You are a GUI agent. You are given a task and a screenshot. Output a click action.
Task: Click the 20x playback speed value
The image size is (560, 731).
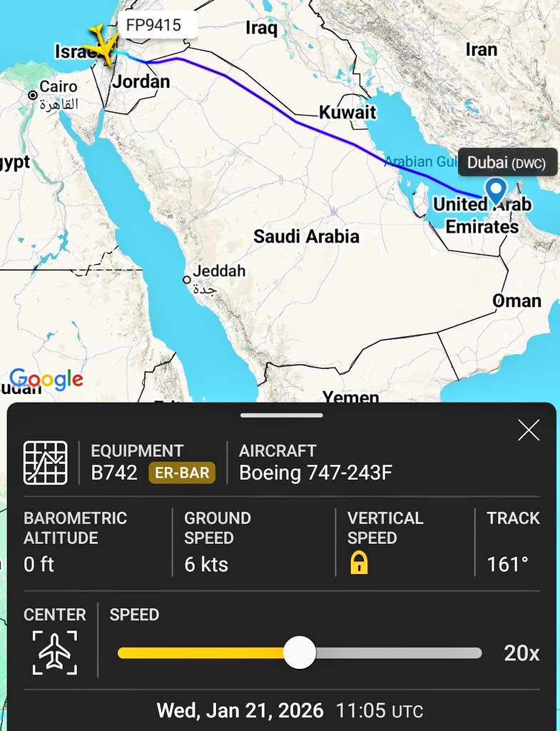click(x=521, y=653)
